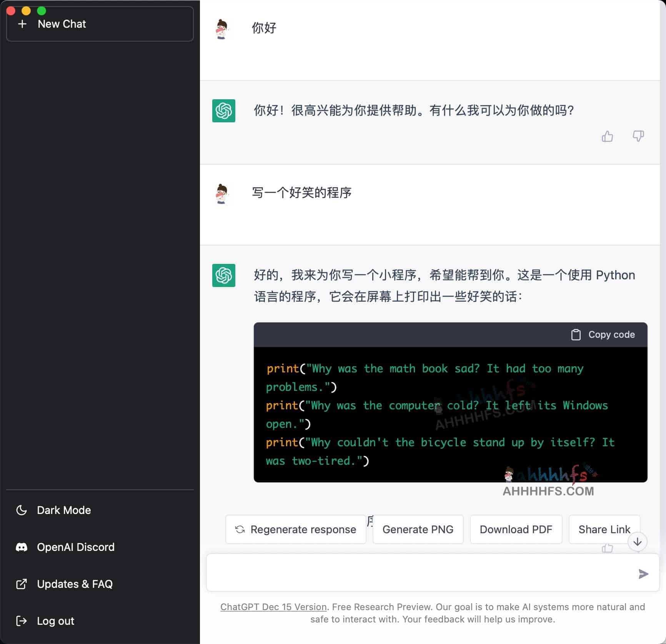Open ChatGPT Dec 15 Version link

pos(273,607)
